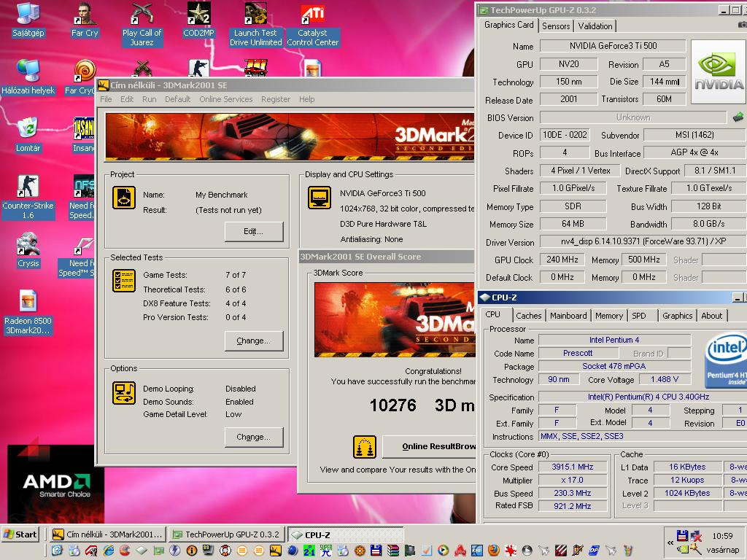Switch to the Sensors tab in GPU-Z

(x=556, y=26)
